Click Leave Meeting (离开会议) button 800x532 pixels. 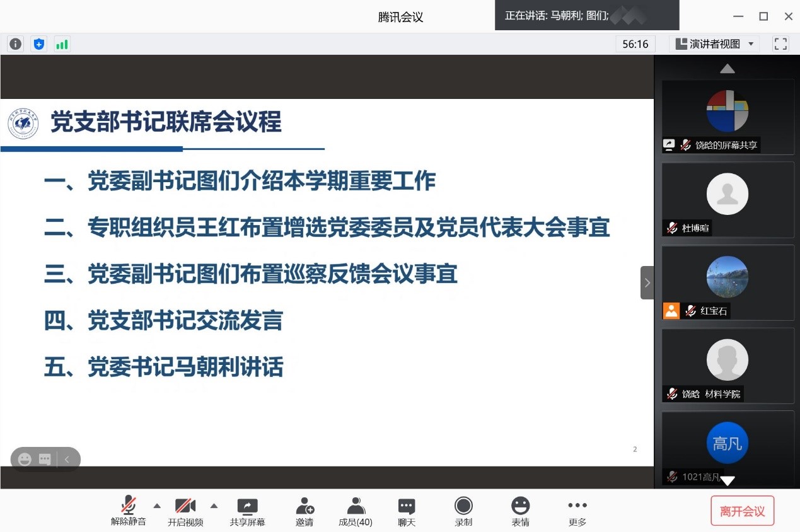(x=742, y=511)
